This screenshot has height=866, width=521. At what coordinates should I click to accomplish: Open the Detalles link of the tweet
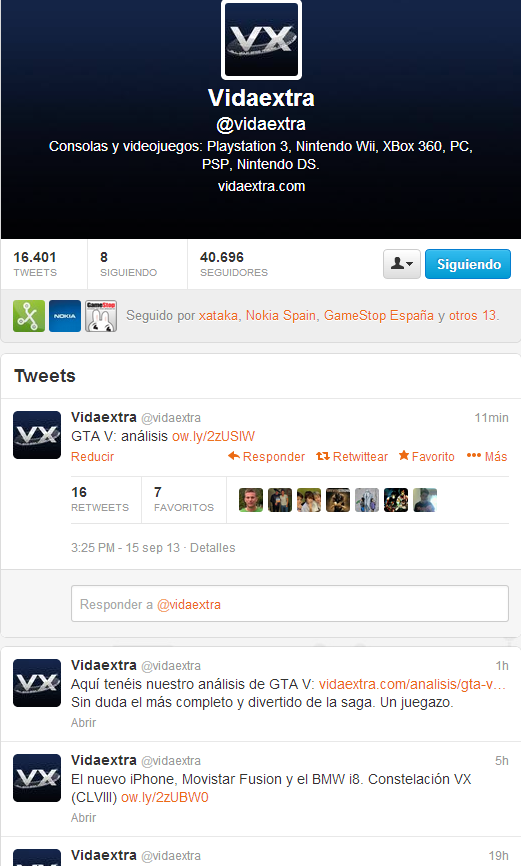(x=213, y=548)
